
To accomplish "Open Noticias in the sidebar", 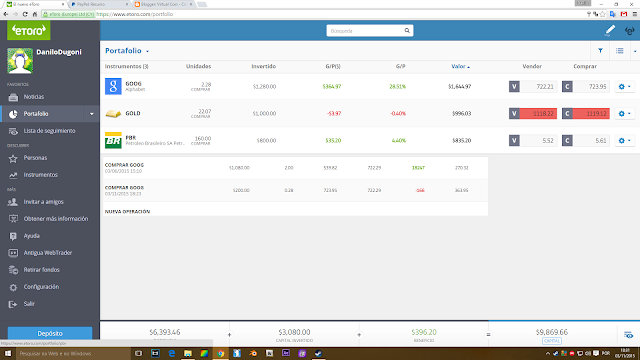I will [x=33, y=97].
